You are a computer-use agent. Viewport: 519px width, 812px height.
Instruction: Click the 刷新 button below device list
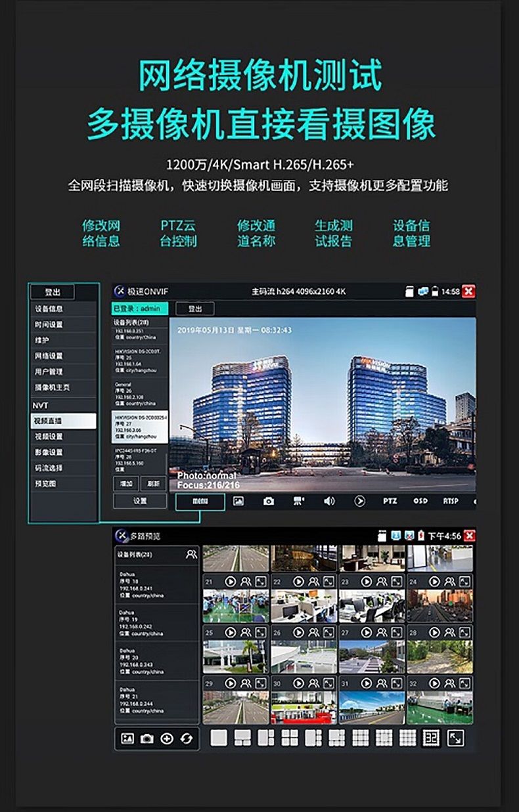point(154,484)
